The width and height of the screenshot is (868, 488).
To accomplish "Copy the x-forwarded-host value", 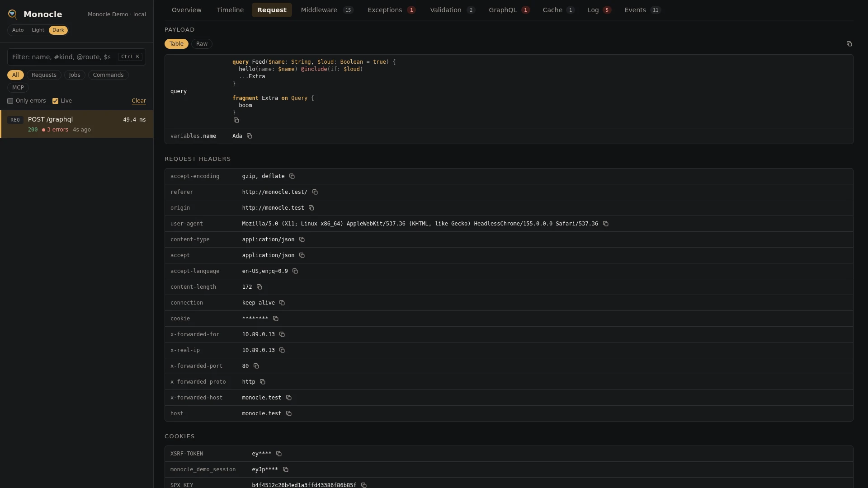I will [x=289, y=398].
